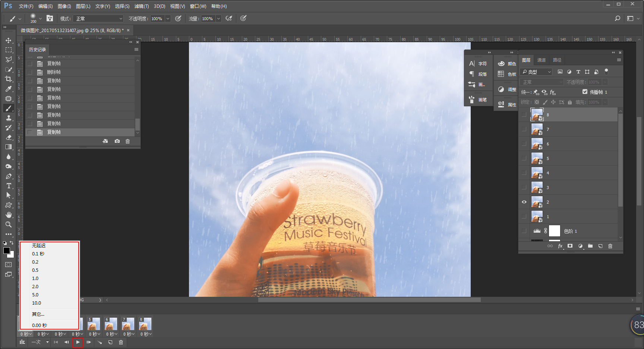644x349 pixels.
Task: Select the Eyedropper tool
Action: (x=9, y=89)
